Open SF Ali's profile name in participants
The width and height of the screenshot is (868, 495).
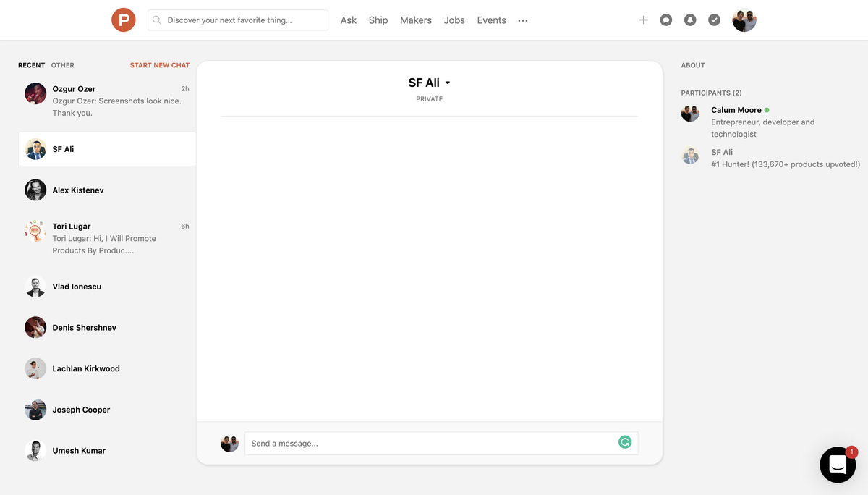pyautogui.click(x=722, y=152)
